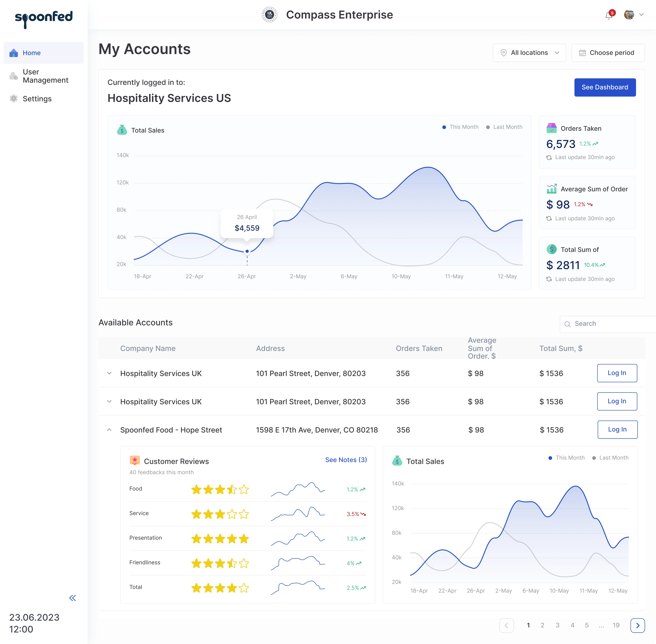The height and width of the screenshot is (644, 656).
Task: Open the All locations dropdown
Action: (529, 53)
